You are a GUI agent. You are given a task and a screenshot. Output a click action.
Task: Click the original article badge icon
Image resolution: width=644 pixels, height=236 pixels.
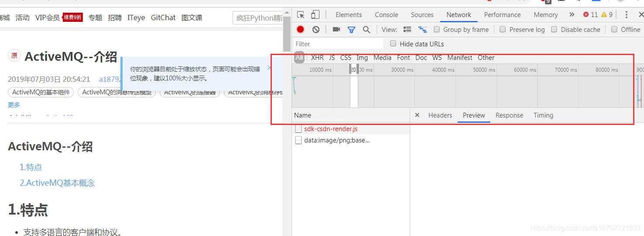(14, 56)
